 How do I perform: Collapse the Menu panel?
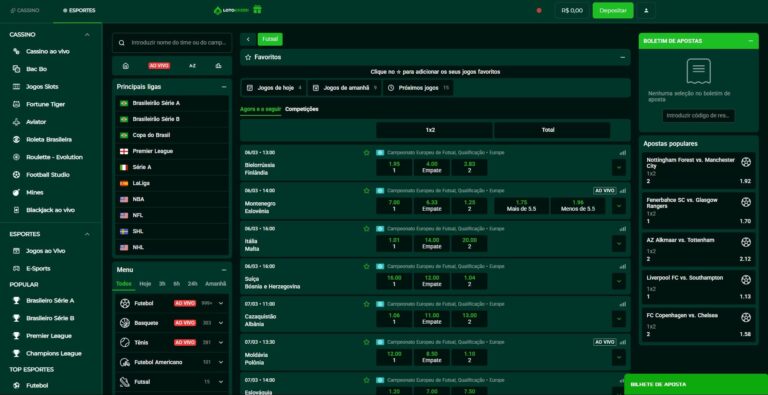click(x=224, y=270)
